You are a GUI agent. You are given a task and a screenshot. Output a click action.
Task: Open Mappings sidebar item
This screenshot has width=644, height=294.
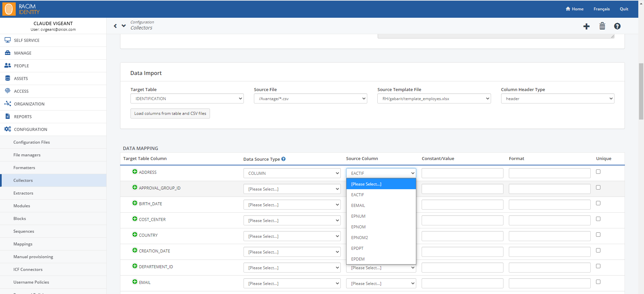pyautogui.click(x=53, y=244)
